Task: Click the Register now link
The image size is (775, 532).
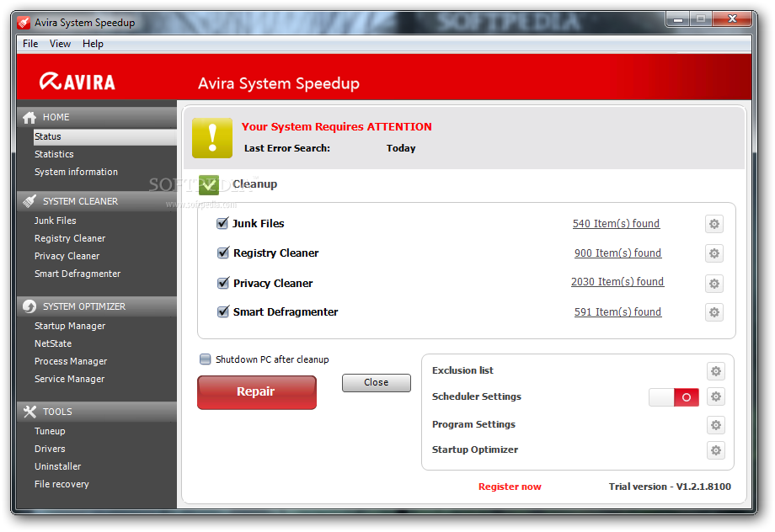Action: (x=510, y=487)
